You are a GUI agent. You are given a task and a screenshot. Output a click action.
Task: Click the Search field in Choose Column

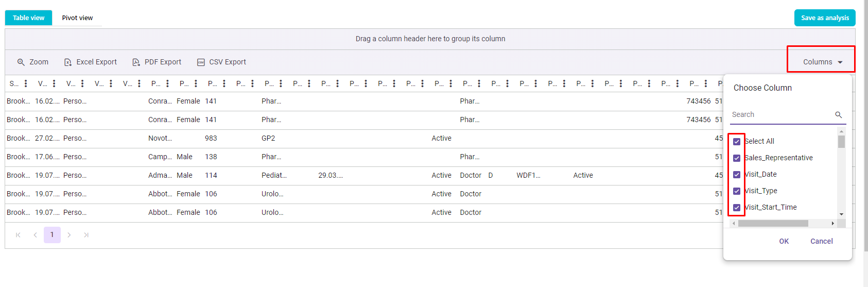(x=780, y=115)
